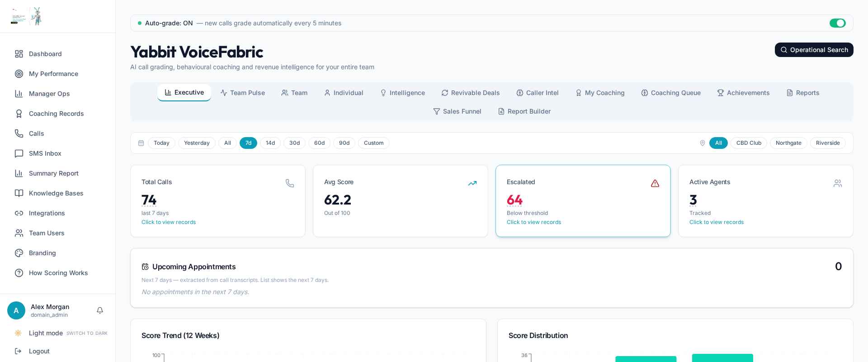Click the calendar icon beside Today
This screenshot has height=362, width=868.
click(141, 143)
